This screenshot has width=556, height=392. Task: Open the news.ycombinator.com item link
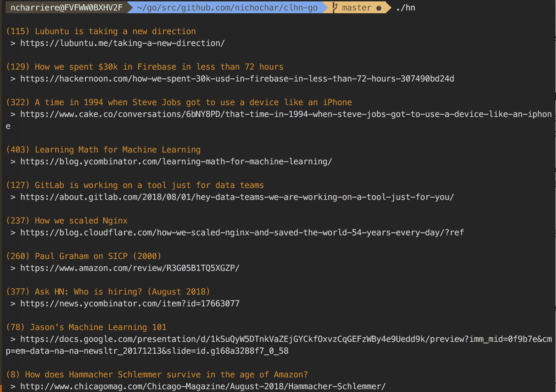click(130, 304)
